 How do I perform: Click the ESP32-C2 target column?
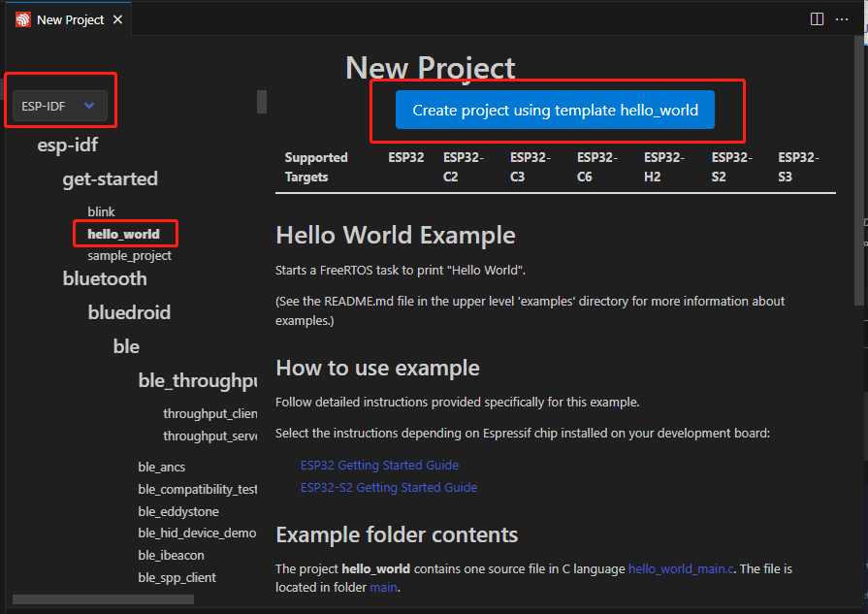pyautogui.click(x=464, y=167)
